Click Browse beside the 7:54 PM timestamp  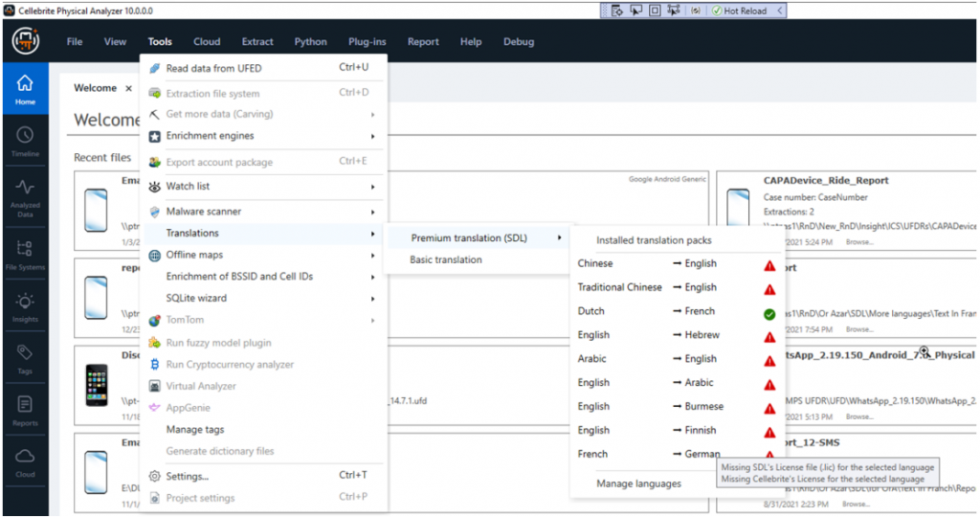click(x=859, y=329)
